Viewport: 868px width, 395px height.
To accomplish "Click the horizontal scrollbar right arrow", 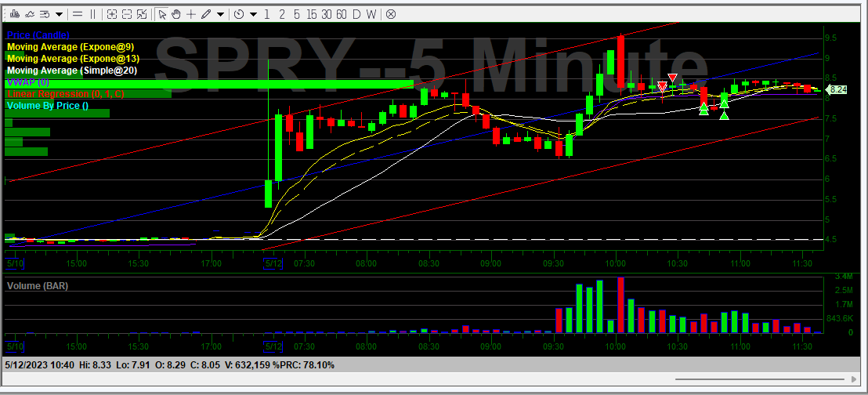I will click(x=854, y=379).
